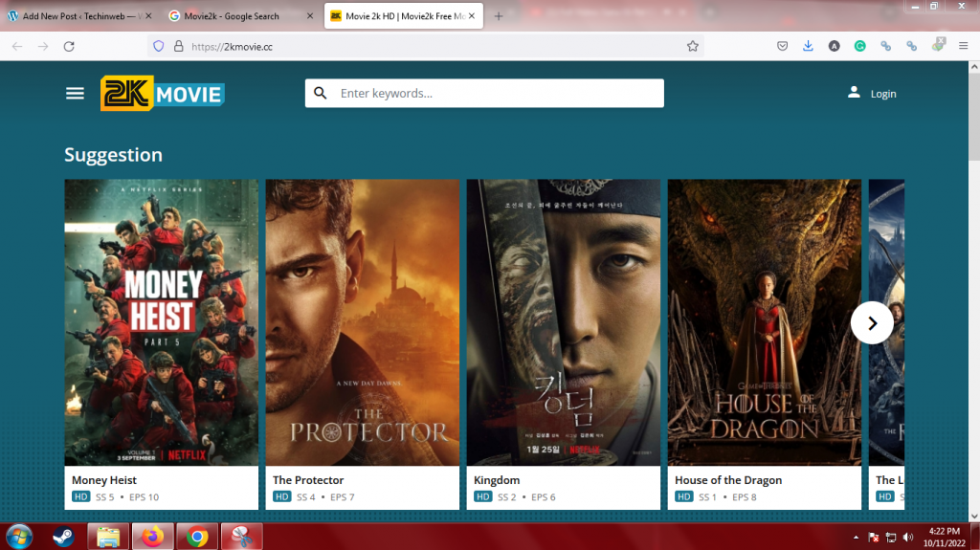Click the Money Heist title link

tap(103, 480)
